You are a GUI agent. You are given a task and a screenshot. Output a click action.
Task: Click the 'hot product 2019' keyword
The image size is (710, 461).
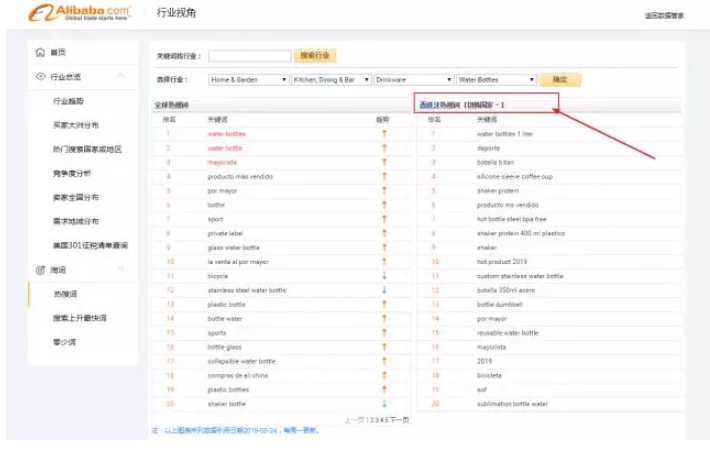click(x=502, y=262)
